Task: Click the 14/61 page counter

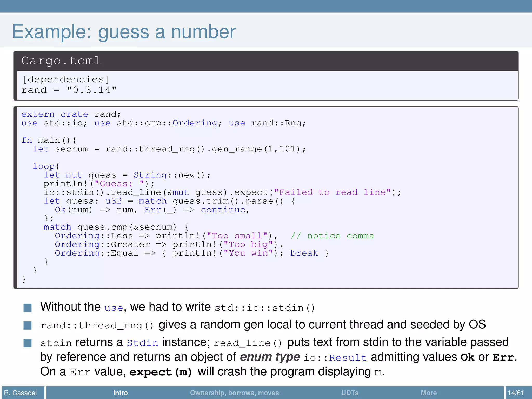Action: coord(516,393)
